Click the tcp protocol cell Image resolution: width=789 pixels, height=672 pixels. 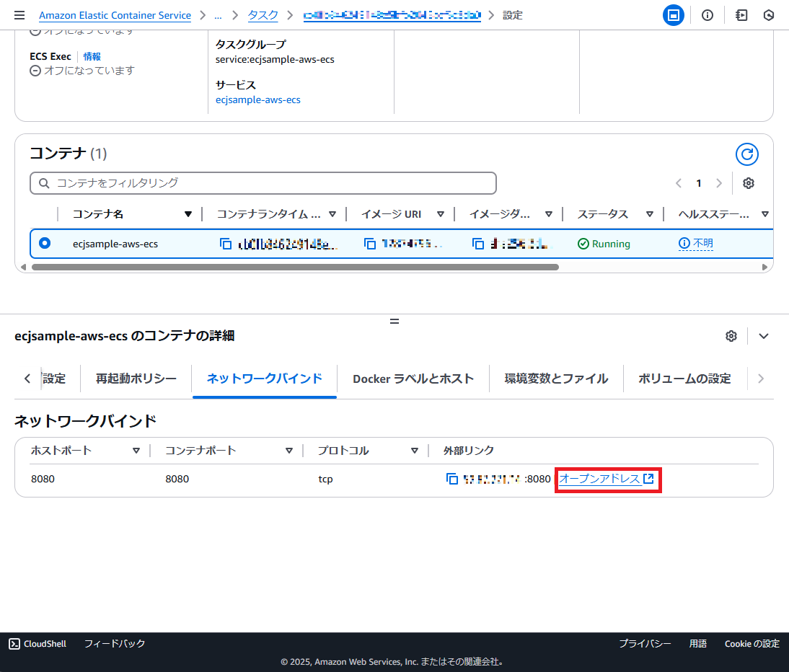pyautogui.click(x=325, y=479)
